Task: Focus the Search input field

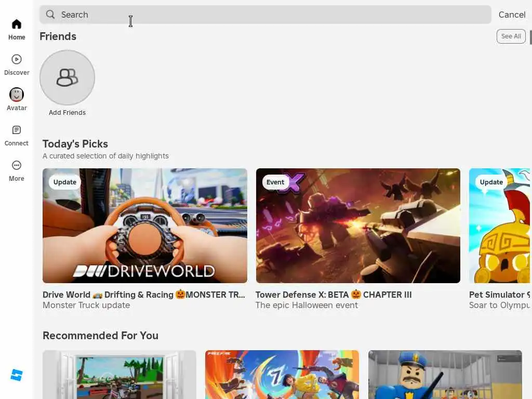Action: (265, 15)
